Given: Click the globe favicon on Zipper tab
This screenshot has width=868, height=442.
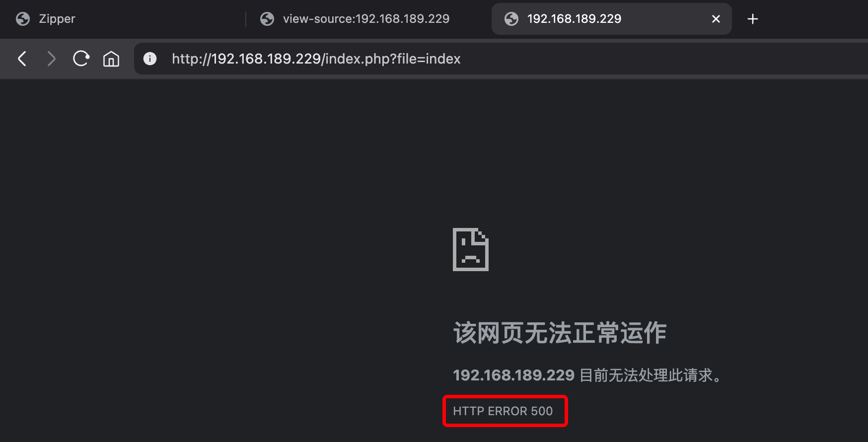Looking at the screenshot, I should pos(23,19).
